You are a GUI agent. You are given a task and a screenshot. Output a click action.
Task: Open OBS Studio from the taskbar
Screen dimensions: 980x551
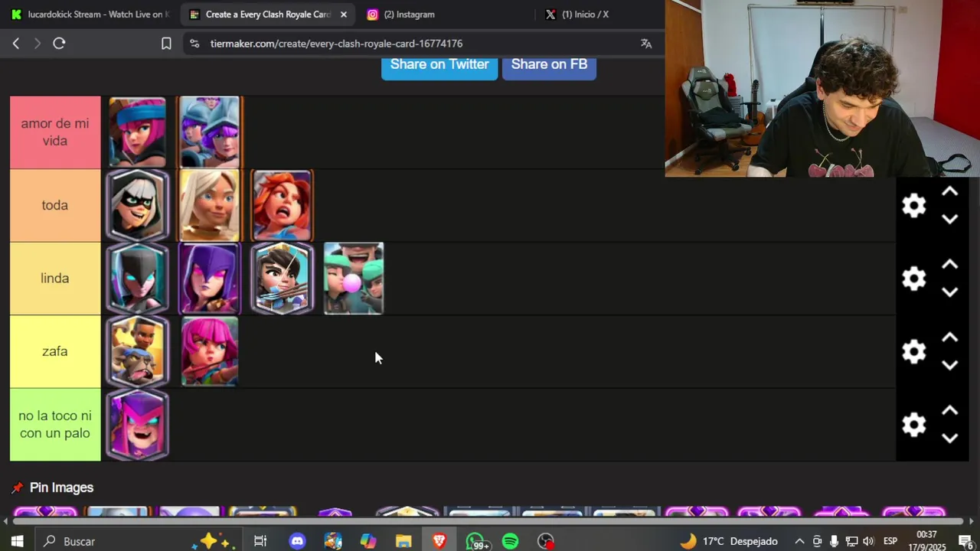545,541
